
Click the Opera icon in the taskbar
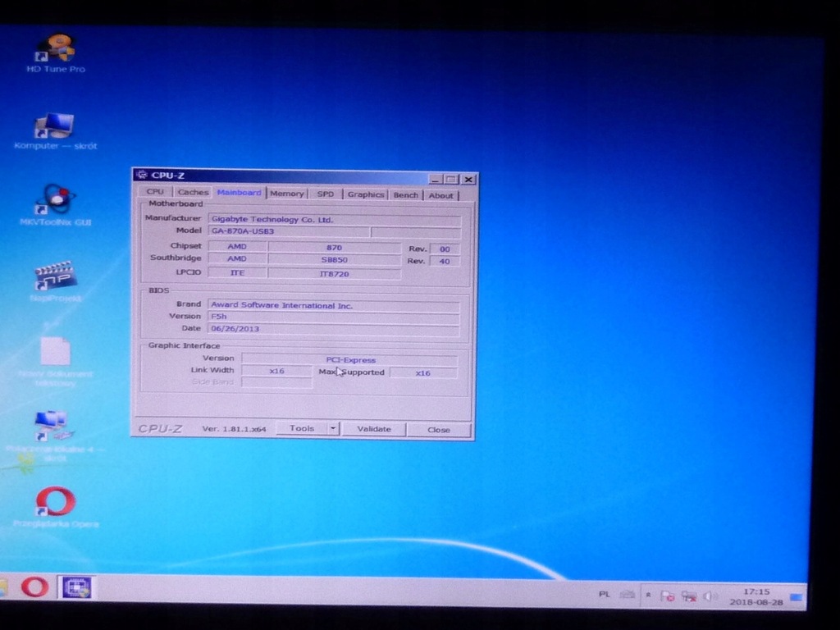34,587
